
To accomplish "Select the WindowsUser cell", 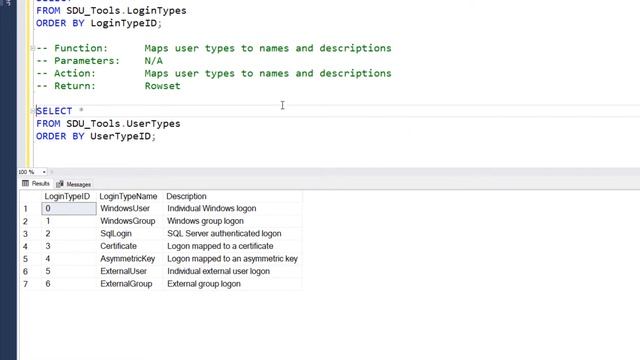I will point(130,209).
